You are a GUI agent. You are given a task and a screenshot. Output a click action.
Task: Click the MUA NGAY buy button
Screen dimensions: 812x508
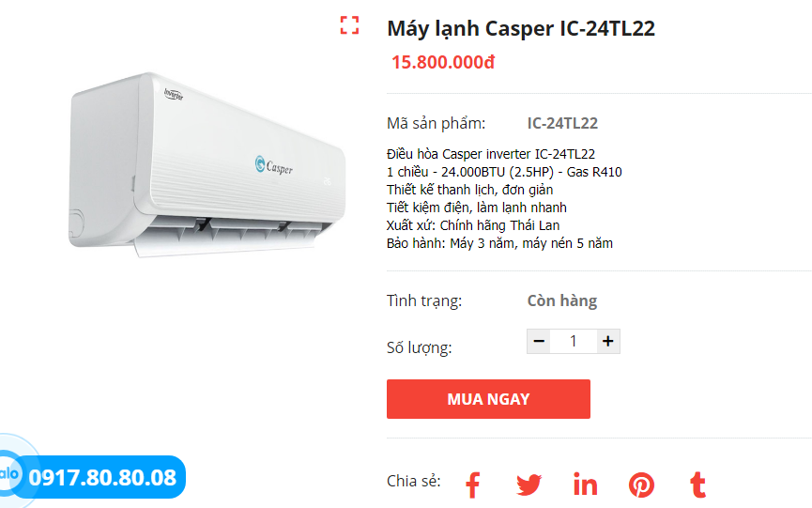[x=488, y=399]
